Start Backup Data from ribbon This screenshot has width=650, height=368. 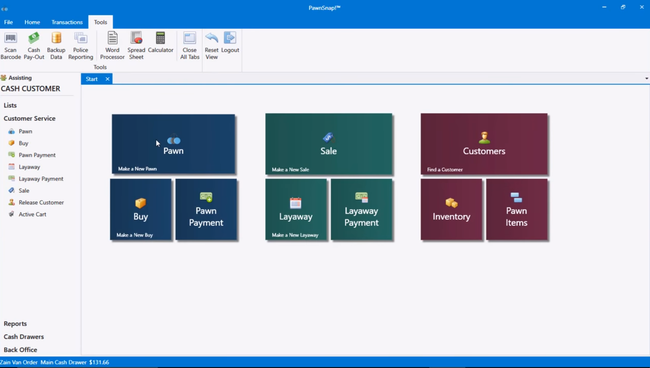tap(56, 46)
